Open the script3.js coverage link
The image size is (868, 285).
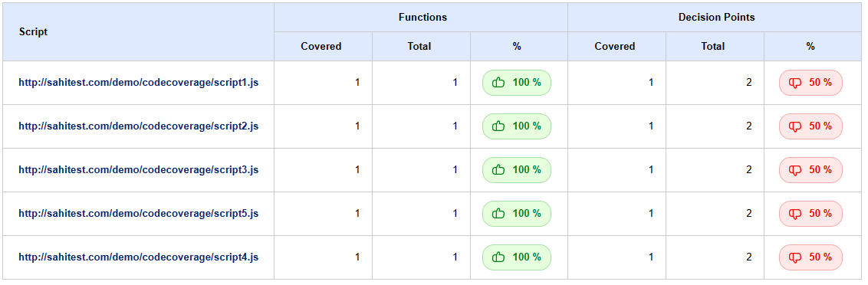pos(138,170)
